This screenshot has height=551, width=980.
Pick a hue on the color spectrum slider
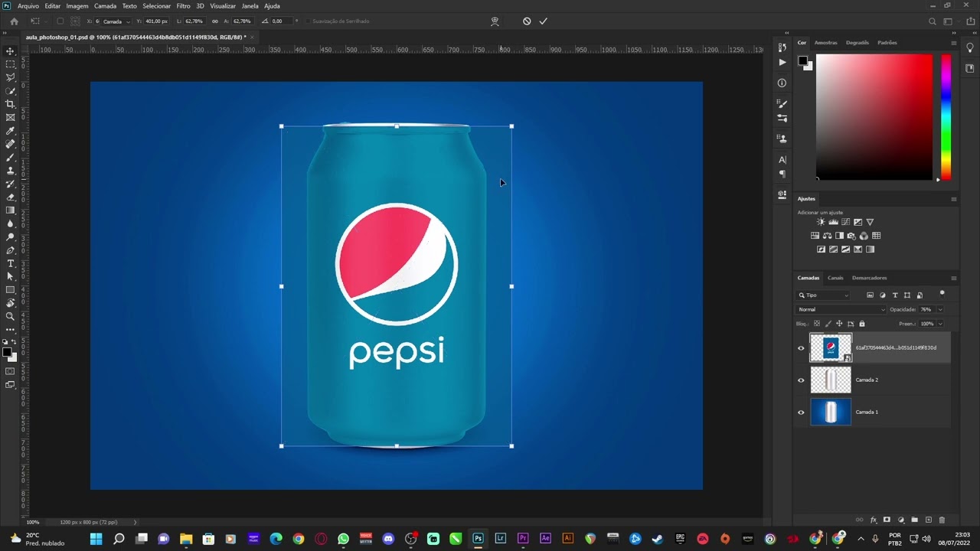(x=946, y=117)
